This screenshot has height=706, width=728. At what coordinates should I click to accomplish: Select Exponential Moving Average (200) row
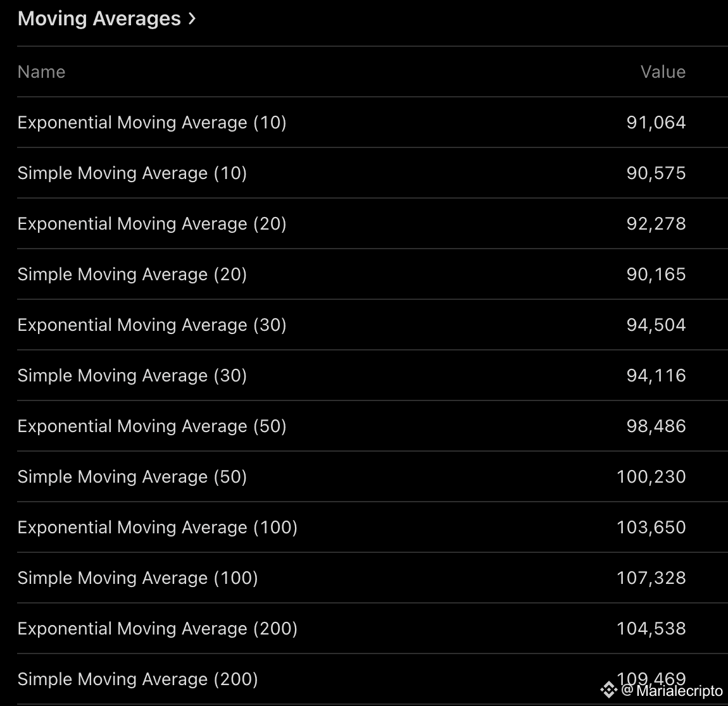coord(158,629)
